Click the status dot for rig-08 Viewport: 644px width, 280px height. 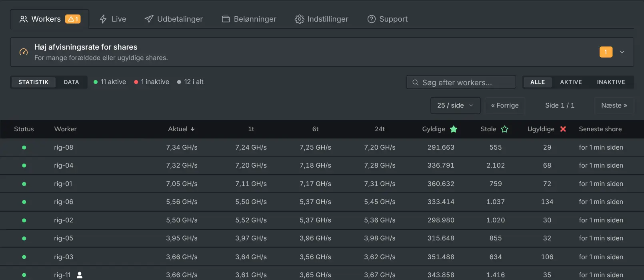pos(24,148)
